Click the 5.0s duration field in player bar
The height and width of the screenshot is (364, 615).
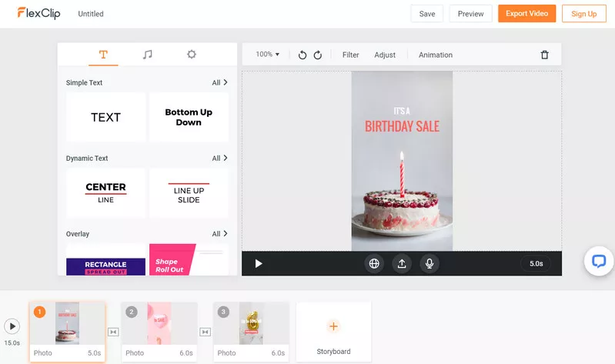point(536,264)
